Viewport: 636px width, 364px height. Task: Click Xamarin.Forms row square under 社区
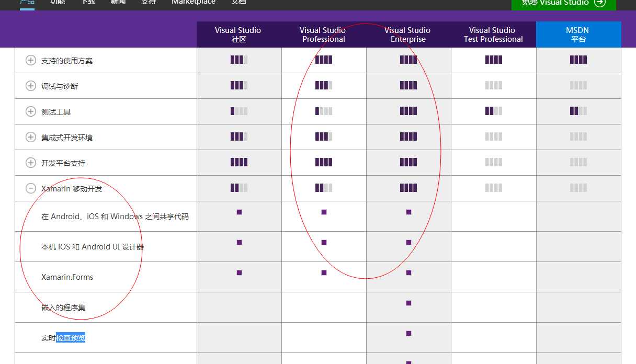[x=239, y=272]
